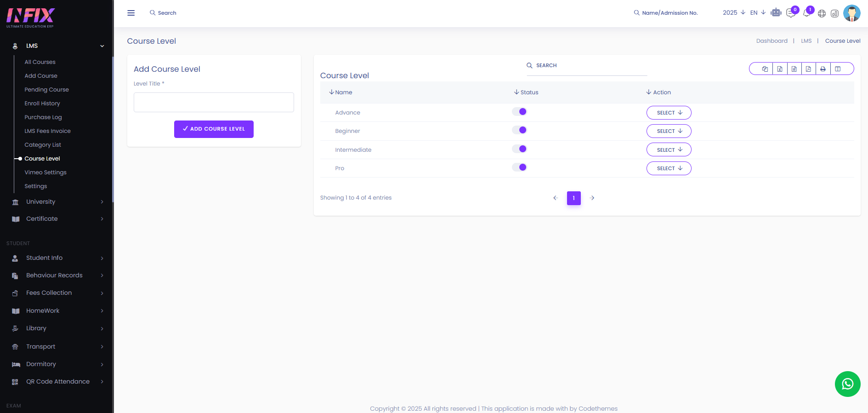
Task: Open Settings in LMS menu
Action: (36, 186)
